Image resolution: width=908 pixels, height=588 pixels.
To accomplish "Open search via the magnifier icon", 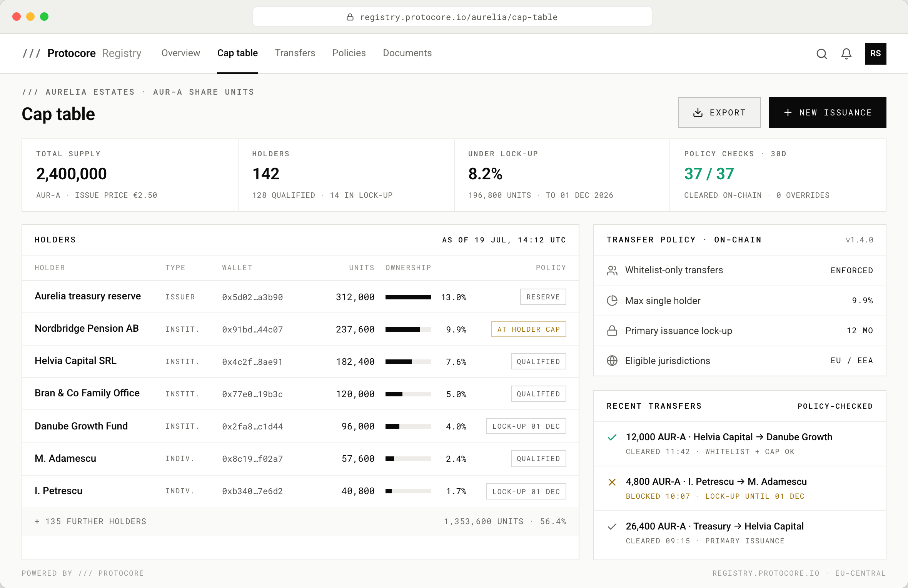I will 821,54.
